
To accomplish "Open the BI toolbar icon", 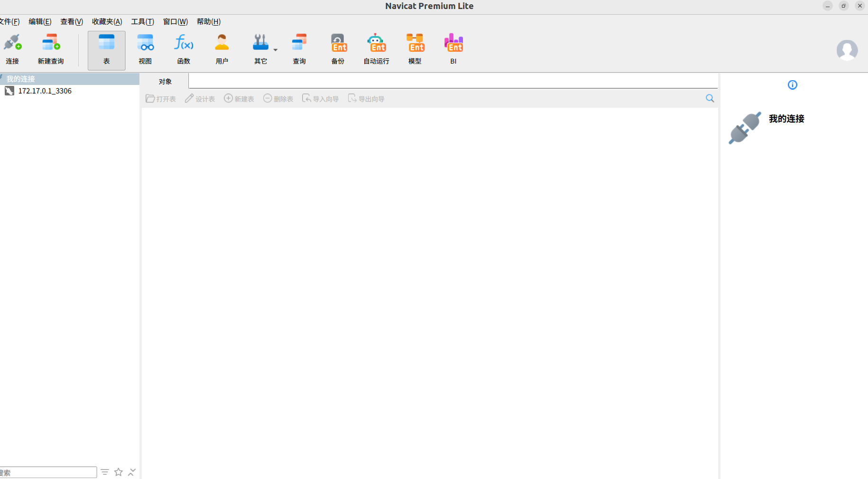I will (453, 49).
